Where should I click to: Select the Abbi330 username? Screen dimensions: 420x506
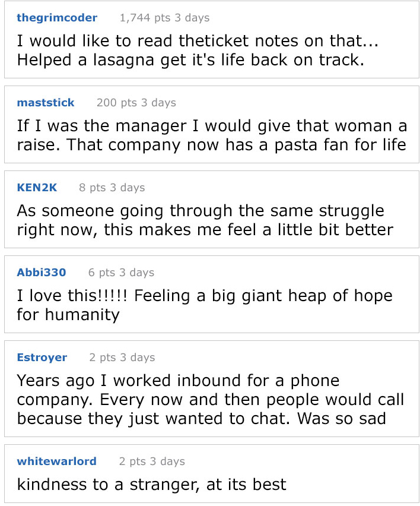[42, 273]
